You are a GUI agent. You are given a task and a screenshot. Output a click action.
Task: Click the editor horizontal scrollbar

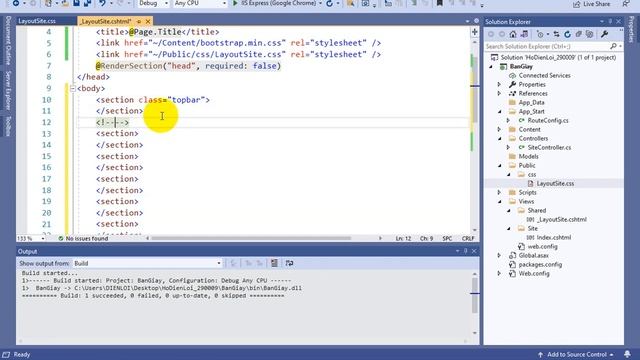pyautogui.click(x=251, y=238)
